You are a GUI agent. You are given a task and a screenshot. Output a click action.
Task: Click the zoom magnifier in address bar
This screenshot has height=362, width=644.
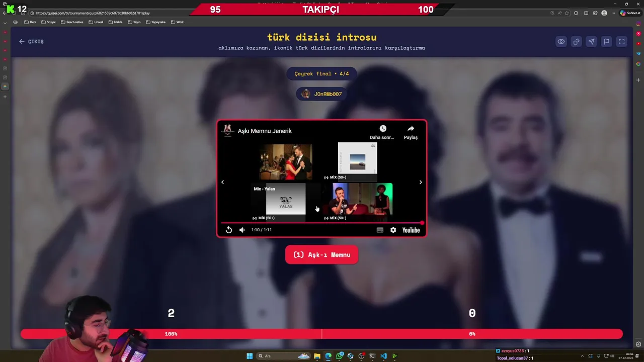(x=552, y=13)
